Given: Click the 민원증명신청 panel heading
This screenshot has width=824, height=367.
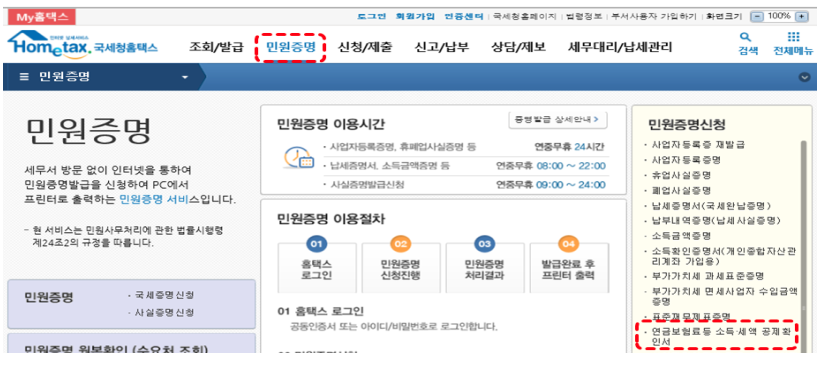Looking at the screenshot, I should tap(686, 124).
